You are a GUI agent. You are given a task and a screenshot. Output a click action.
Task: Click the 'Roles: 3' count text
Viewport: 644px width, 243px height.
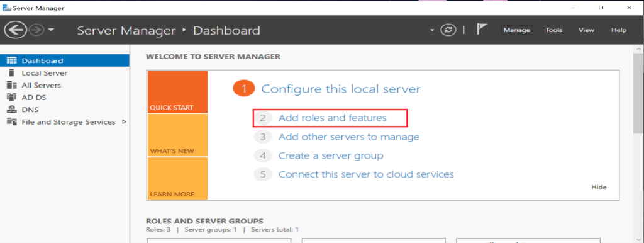click(158, 229)
